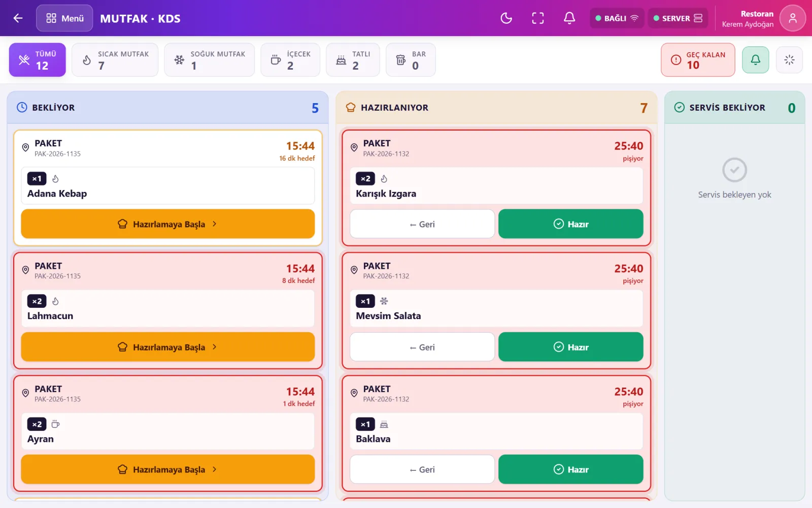812x508 pixels.
Task: Open the user profile avatar
Action: coord(793,18)
